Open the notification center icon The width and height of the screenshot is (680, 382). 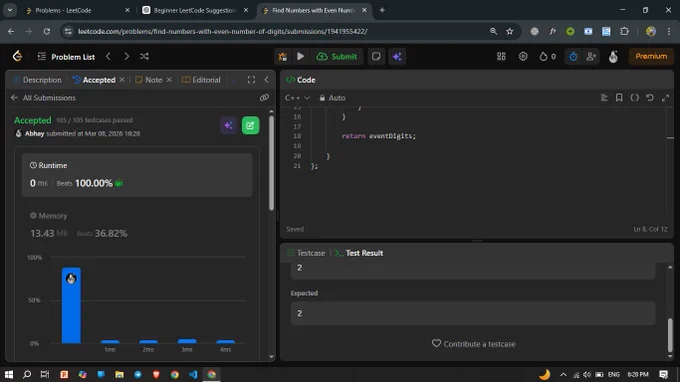pos(664,374)
